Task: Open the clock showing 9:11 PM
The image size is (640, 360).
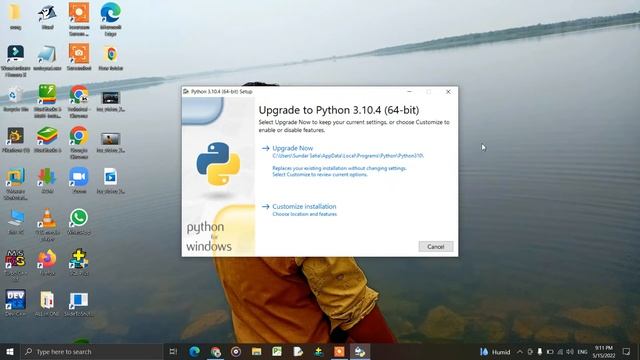Action: point(604,351)
